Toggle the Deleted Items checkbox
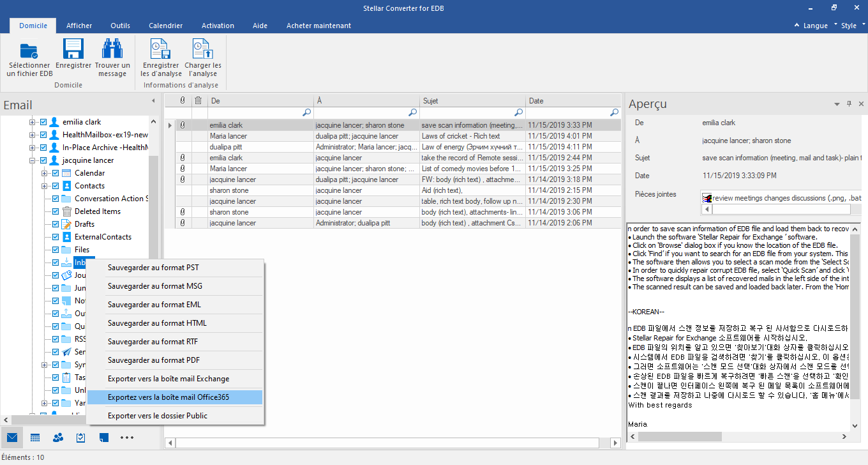Screen dimensions: 868x465 [x=56, y=211]
